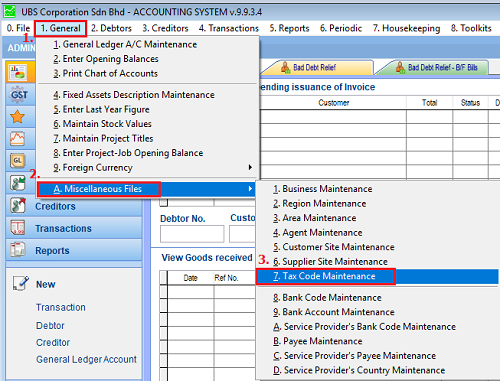500x381 pixels.
Task: Open the 6. Periodic menu
Action: 341,28
